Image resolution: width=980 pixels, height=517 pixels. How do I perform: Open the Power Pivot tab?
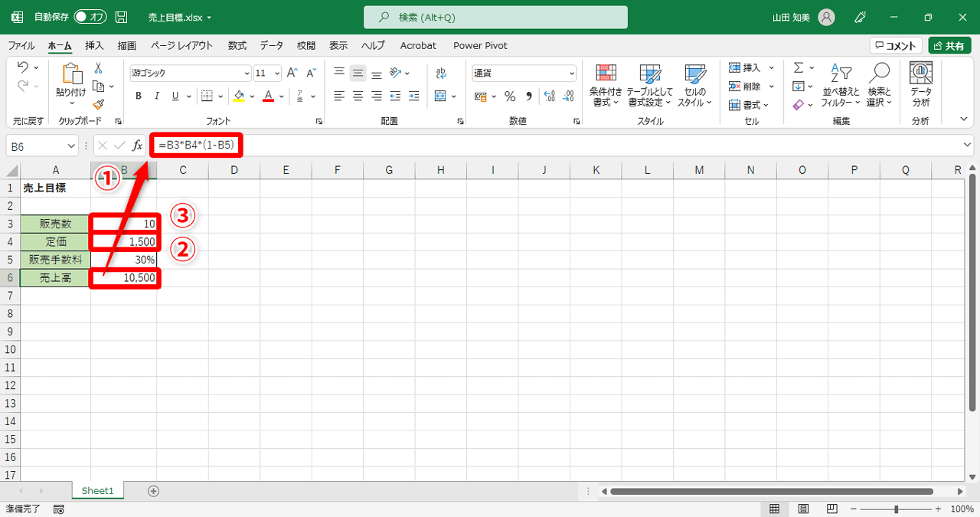(480, 45)
